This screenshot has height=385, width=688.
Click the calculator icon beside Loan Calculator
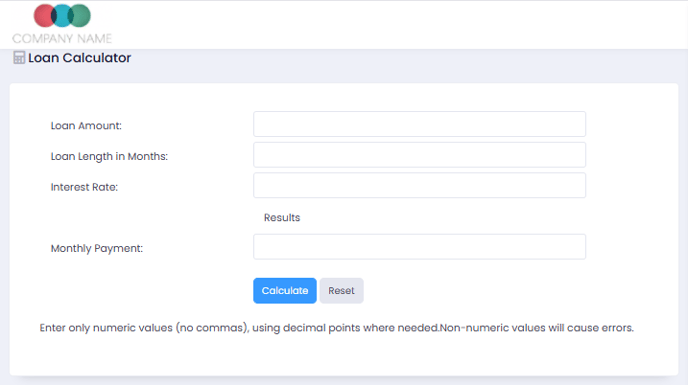[x=19, y=58]
